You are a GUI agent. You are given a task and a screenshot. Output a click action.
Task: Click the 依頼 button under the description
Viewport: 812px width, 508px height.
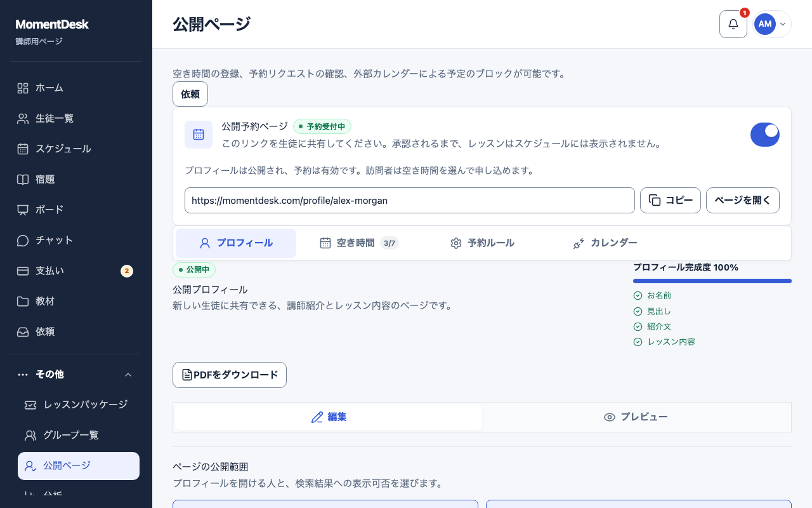pyautogui.click(x=190, y=94)
